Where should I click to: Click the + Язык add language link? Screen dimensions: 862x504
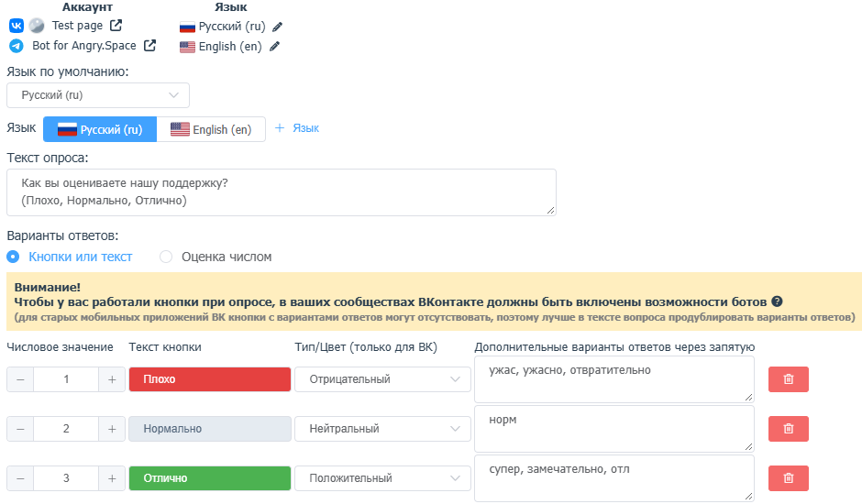(x=297, y=128)
